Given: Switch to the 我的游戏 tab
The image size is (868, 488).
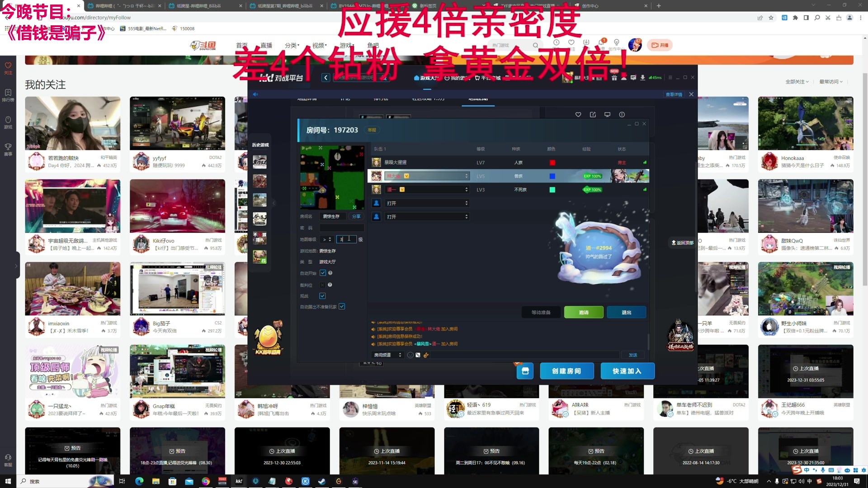Looking at the screenshot, I should click(x=455, y=77).
